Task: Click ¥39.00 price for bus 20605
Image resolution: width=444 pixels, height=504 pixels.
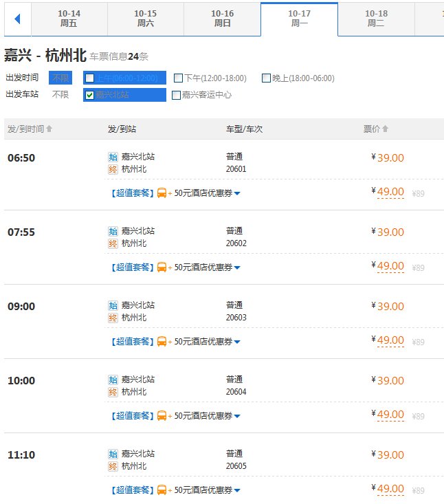Action: [x=388, y=454]
